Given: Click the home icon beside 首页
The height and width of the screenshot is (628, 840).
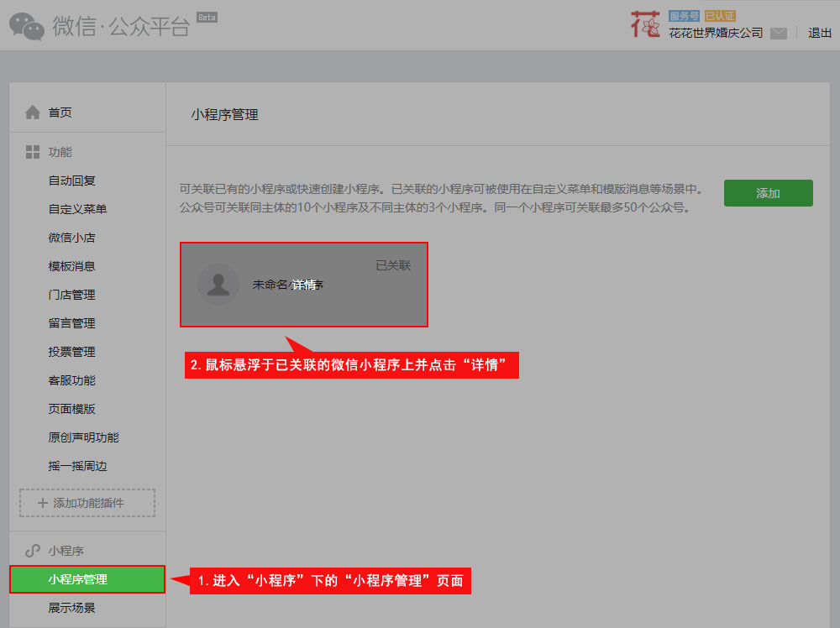Looking at the screenshot, I should [x=33, y=112].
